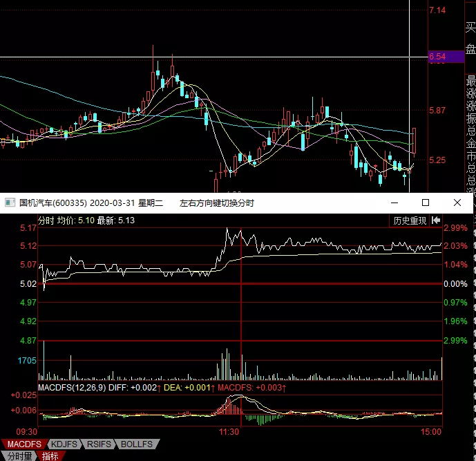Switch to the KDJFS indicator tab
The height and width of the screenshot is (461, 476).
point(64,444)
